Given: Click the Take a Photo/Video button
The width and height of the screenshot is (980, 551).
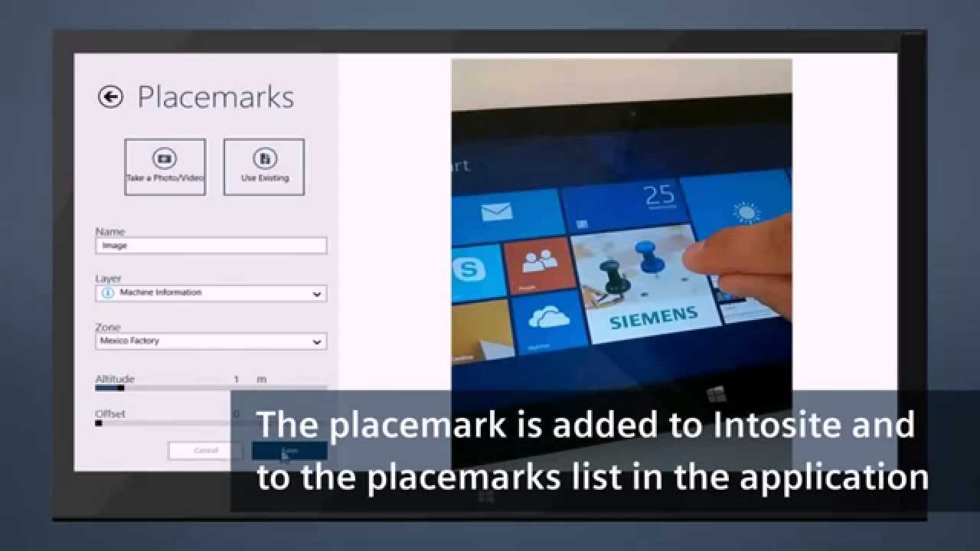Looking at the screenshot, I should (x=165, y=167).
